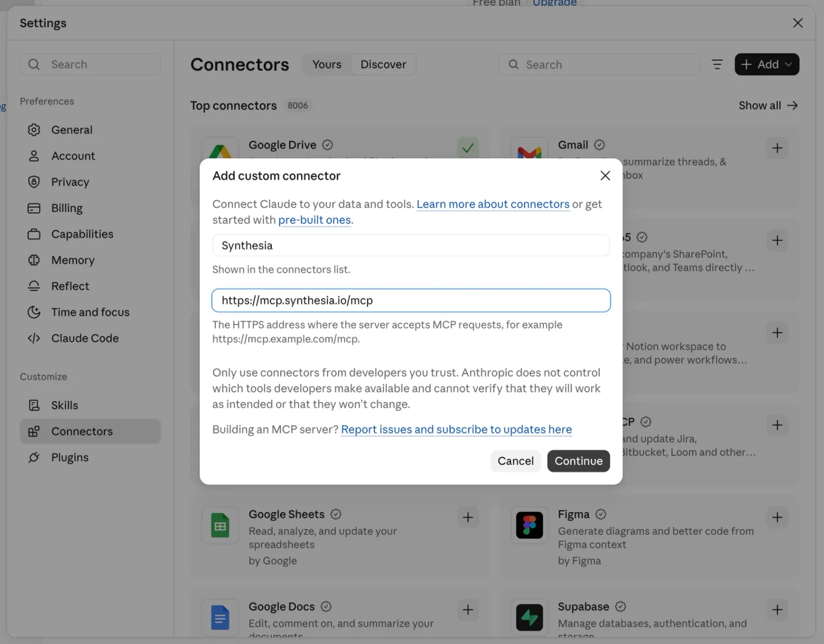The height and width of the screenshot is (644, 824).
Task: Open Account settings
Action: [x=90, y=156]
